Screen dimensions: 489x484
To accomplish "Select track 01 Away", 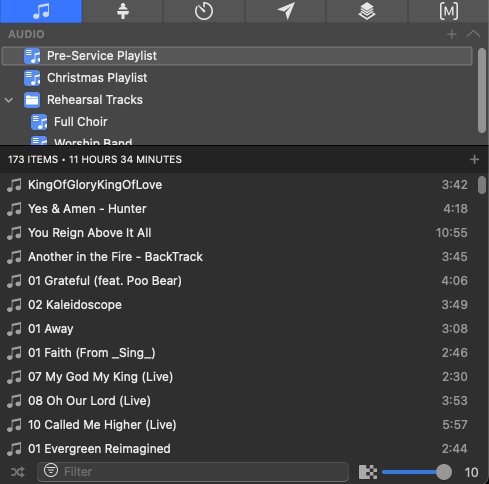I will click(x=237, y=329).
